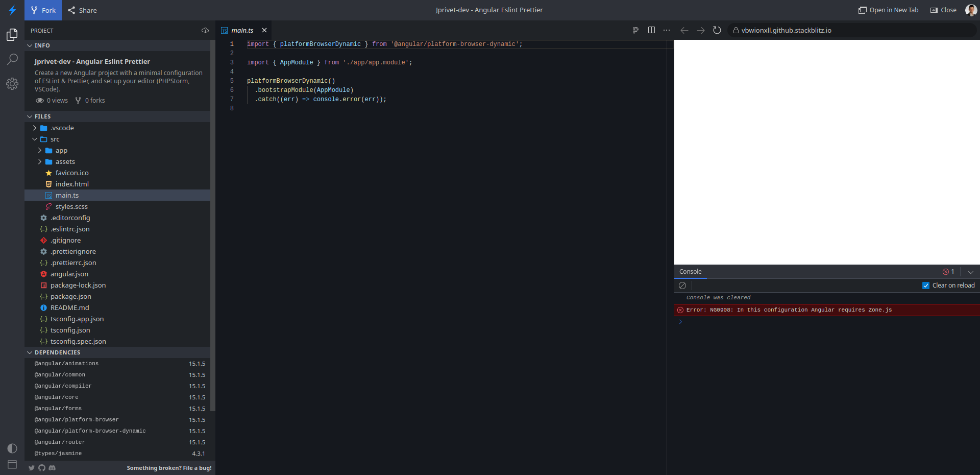
Task: Clear the console with the clear icon
Action: coord(682,286)
